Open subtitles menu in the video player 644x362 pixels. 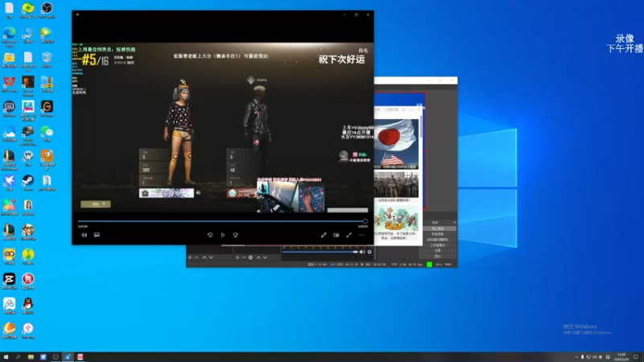pos(97,235)
